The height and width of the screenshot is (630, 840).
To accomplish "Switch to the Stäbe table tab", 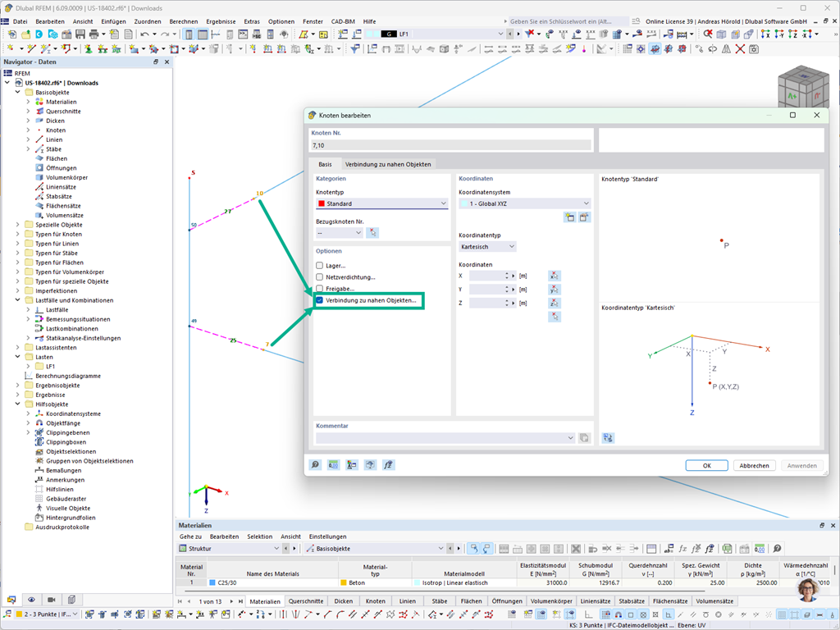I will coord(440,601).
